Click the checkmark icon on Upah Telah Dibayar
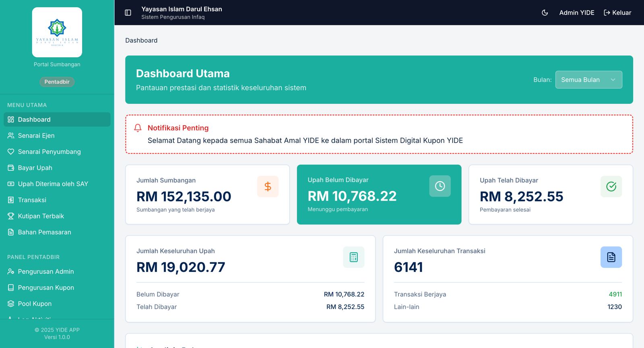Screen dimensions: 644x348 (611, 186)
